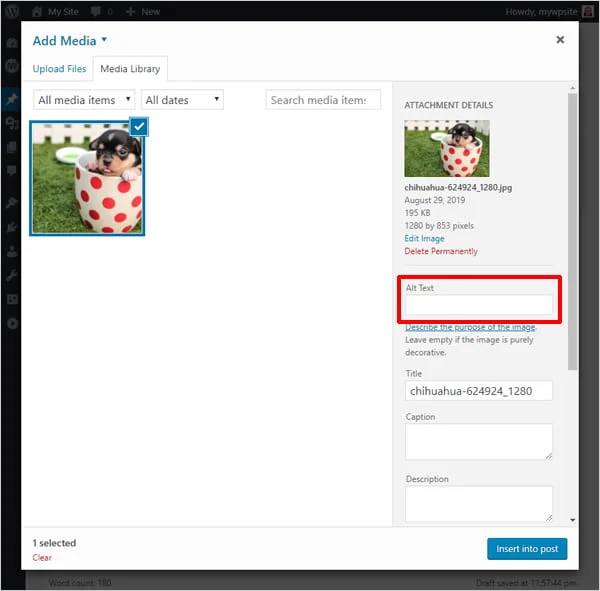Select the Media Library tab

pos(130,69)
